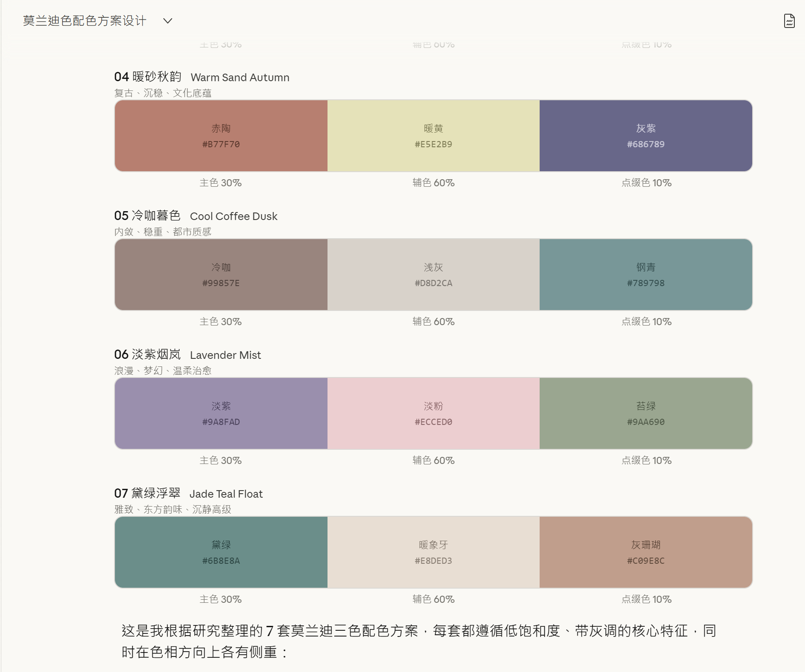Click the heading 06 淡紫烟岚 Lavender Mist
Screen dimensions: 805x672
[187, 355]
